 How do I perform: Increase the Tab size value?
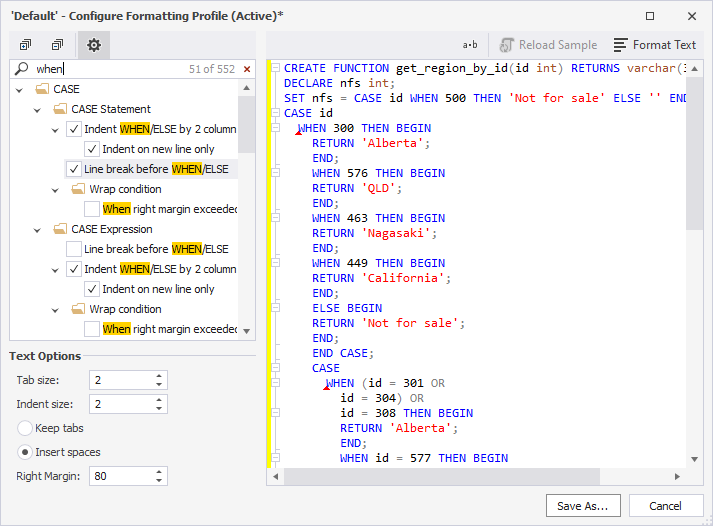point(159,376)
